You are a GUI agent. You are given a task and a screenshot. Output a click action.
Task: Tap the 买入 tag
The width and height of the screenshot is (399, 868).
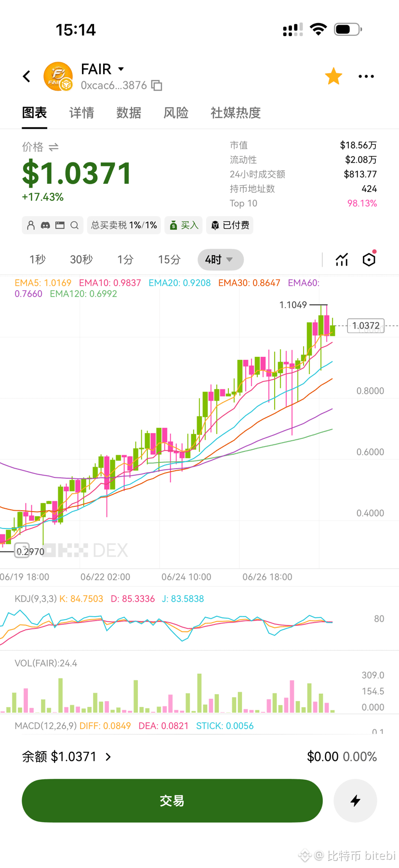(184, 225)
